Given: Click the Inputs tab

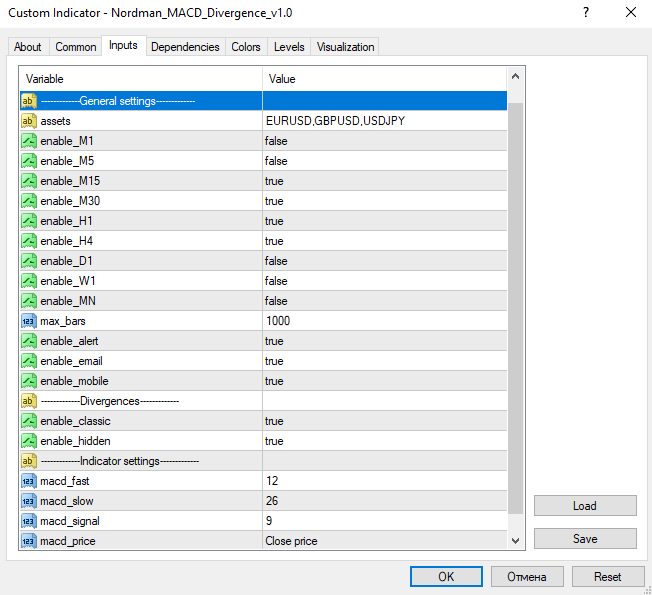Looking at the screenshot, I should 123,45.
